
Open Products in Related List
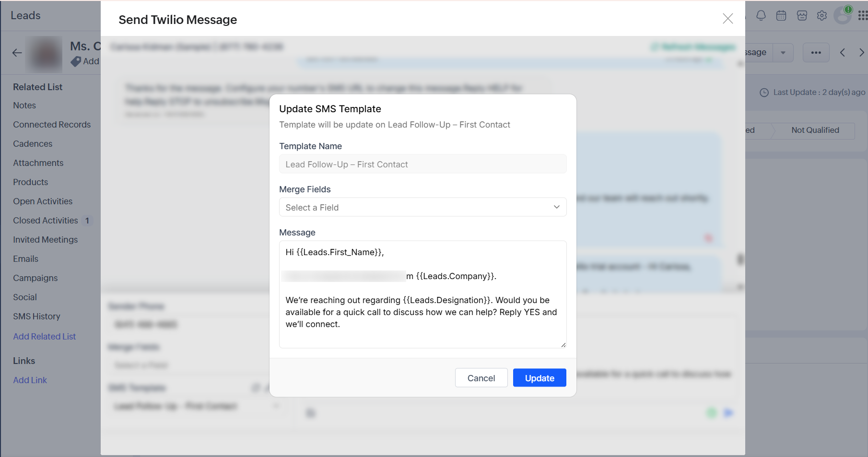click(31, 182)
